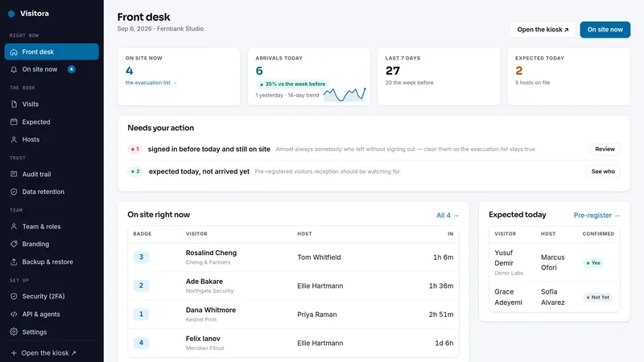Click the blue On site now button
Screen dimensions: 644x362
click(605, 30)
